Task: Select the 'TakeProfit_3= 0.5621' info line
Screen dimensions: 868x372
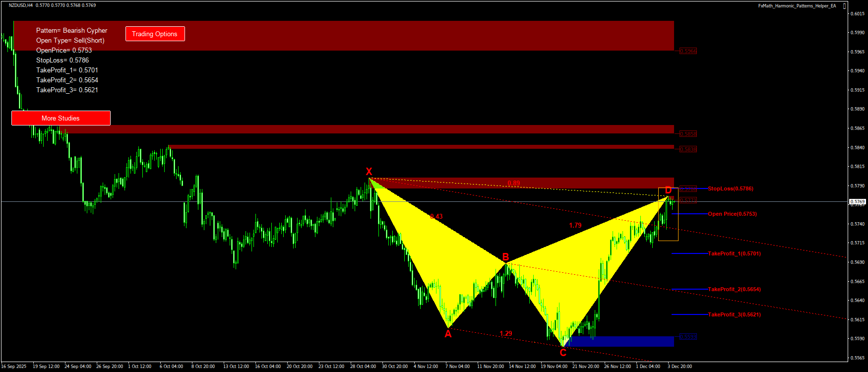Action: click(x=67, y=90)
